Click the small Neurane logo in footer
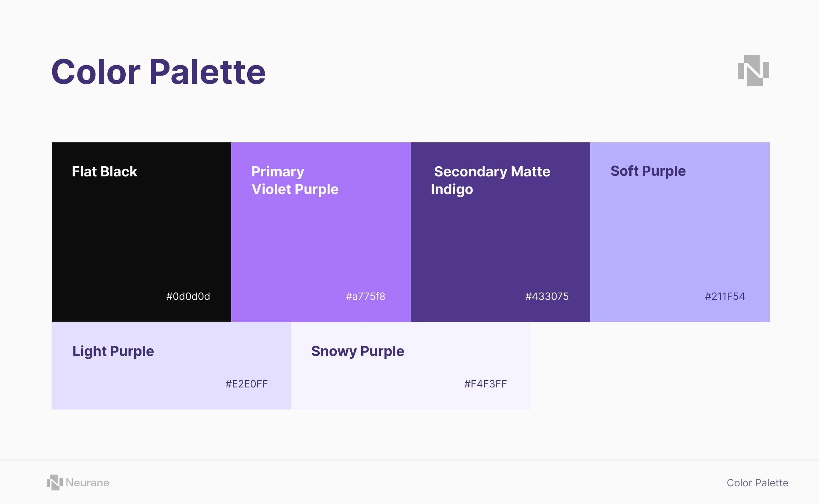The image size is (819, 504). pos(55,482)
